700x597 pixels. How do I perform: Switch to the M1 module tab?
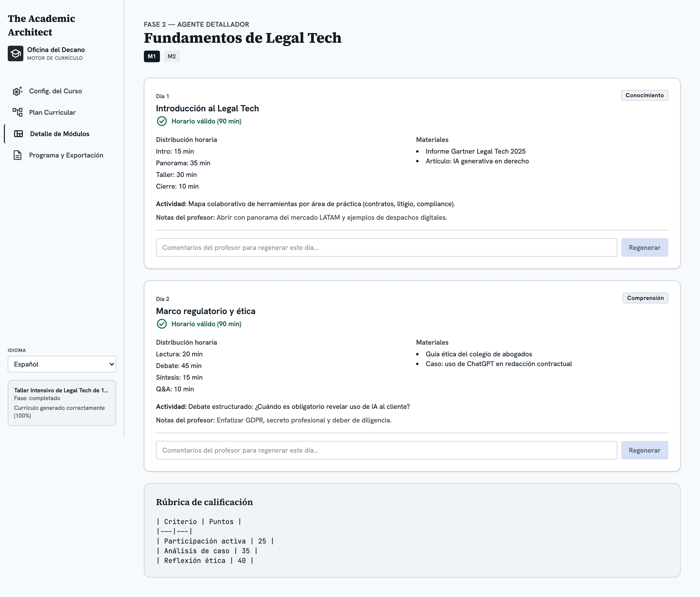[x=152, y=56]
